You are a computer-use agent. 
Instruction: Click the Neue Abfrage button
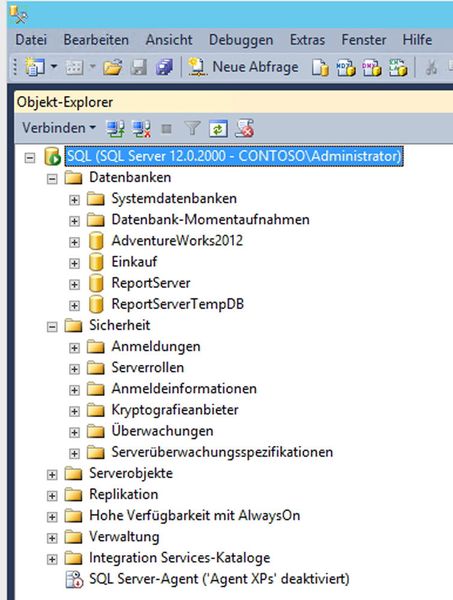coord(243,67)
